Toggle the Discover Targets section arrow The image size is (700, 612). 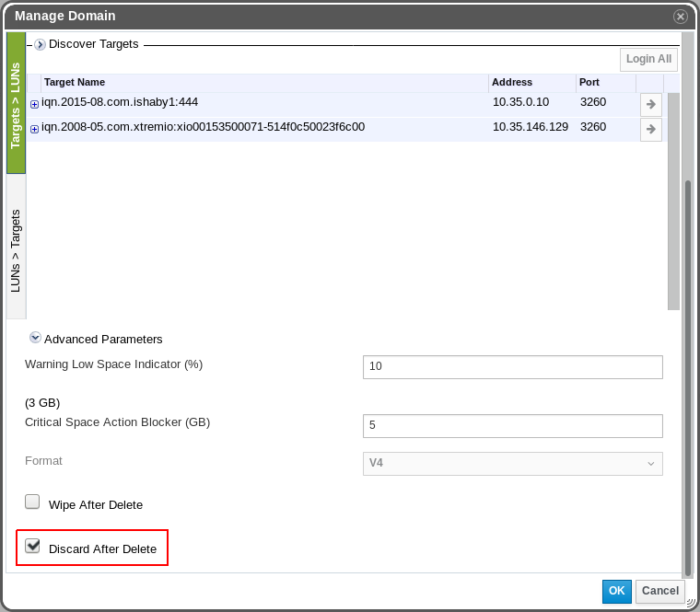click(40, 44)
